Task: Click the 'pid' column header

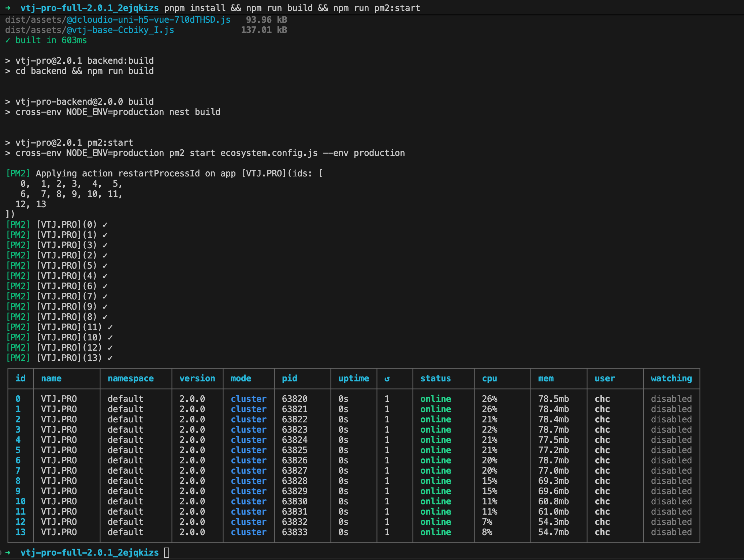Action: click(x=289, y=378)
